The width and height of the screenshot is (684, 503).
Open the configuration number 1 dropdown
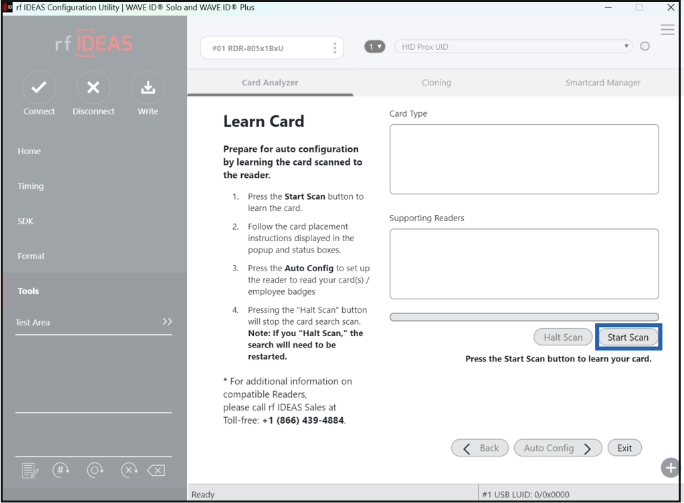tap(375, 47)
